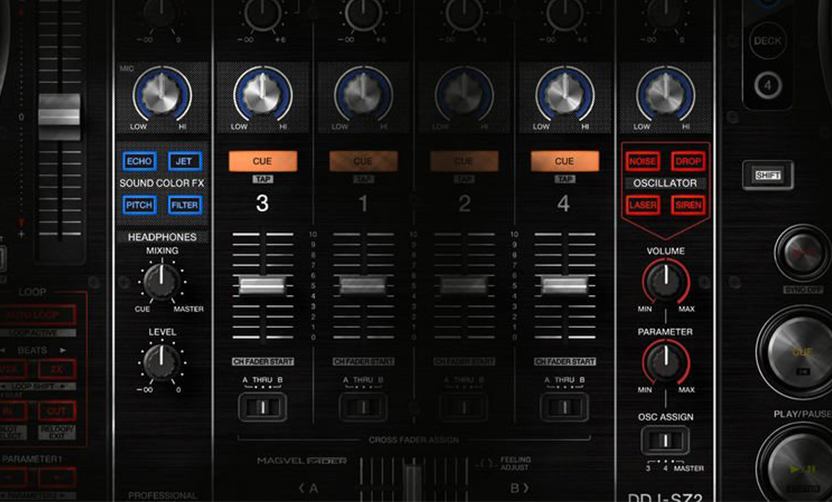Viewport: 832px width, 502px height.
Task: Click channel 2 low/hi filter knob
Action: click(x=464, y=94)
